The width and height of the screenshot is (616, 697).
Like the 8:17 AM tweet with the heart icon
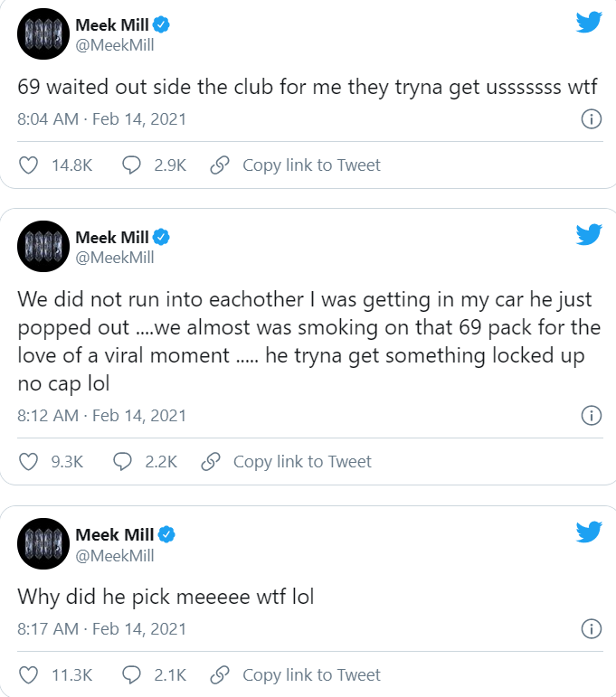coord(29,675)
